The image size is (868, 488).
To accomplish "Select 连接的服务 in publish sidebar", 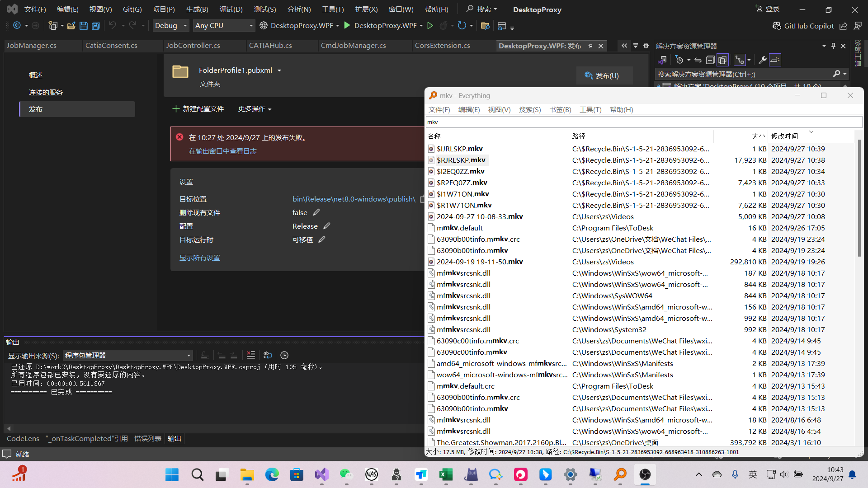I will [46, 93].
